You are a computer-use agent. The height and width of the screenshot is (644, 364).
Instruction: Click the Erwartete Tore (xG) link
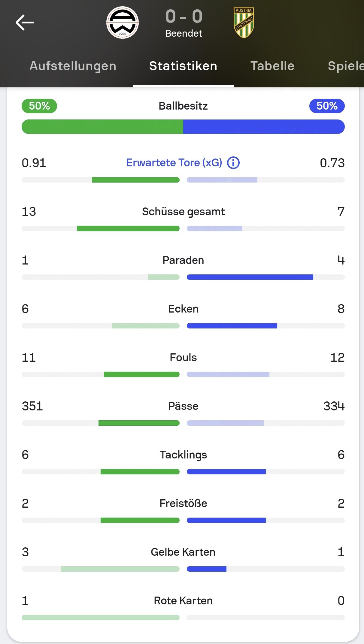point(174,163)
